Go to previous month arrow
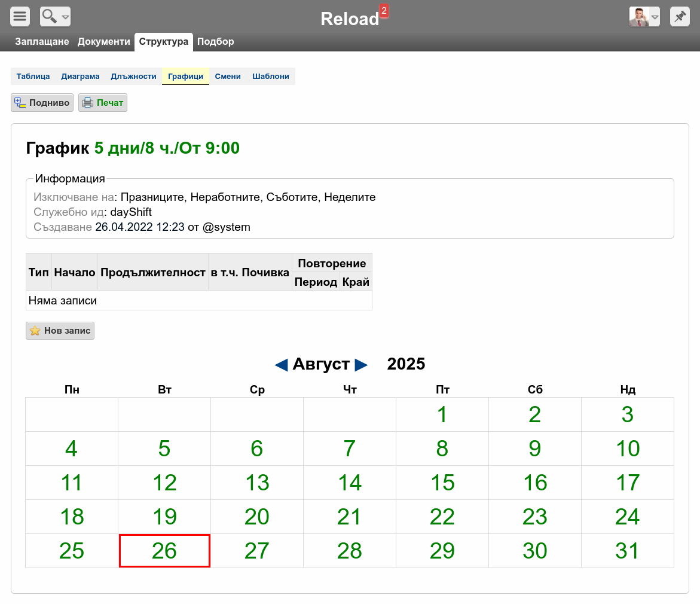Viewport: 700px width, 604px height. [281, 365]
